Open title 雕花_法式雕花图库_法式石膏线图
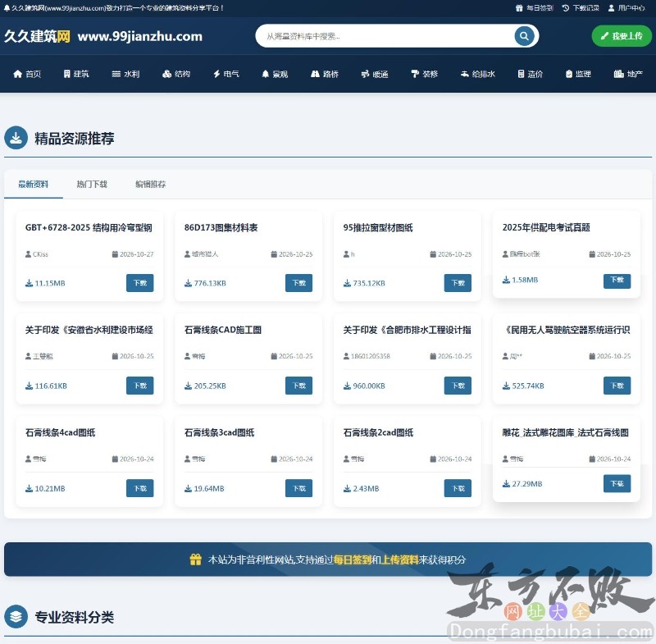Image resolution: width=656 pixels, height=644 pixels. (566, 432)
